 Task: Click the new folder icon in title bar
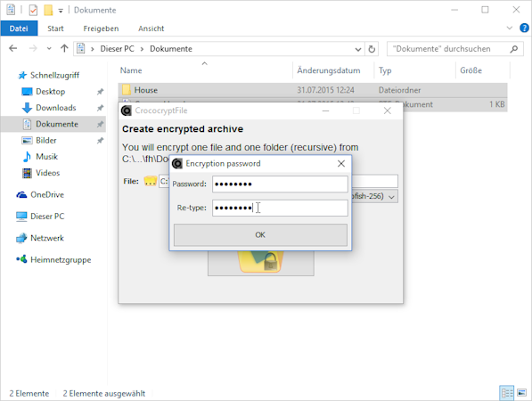[48, 10]
